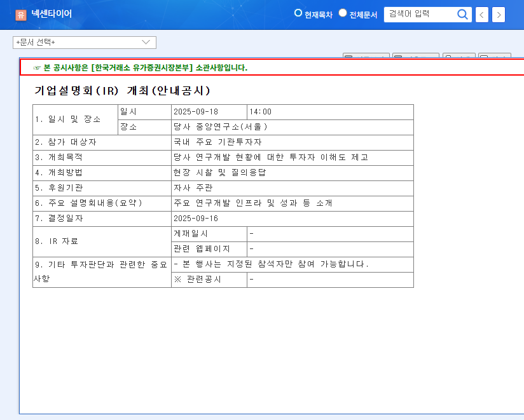Click the 4. 개최방법 row header
524x420 pixels.
click(102, 173)
